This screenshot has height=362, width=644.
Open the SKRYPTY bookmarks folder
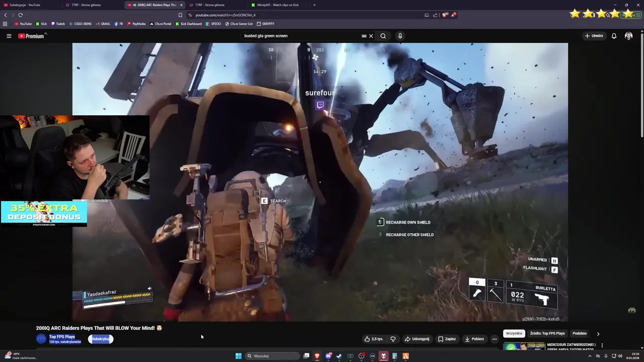(266, 24)
